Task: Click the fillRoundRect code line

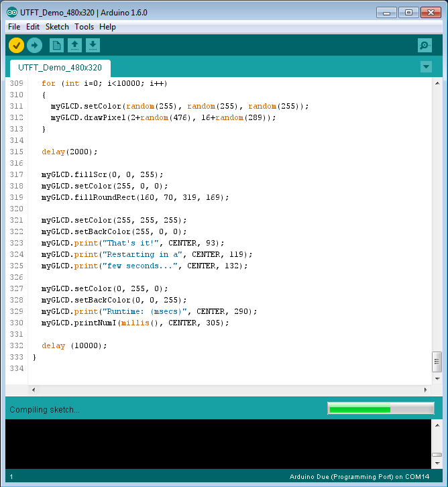Action: click(135, 197)
